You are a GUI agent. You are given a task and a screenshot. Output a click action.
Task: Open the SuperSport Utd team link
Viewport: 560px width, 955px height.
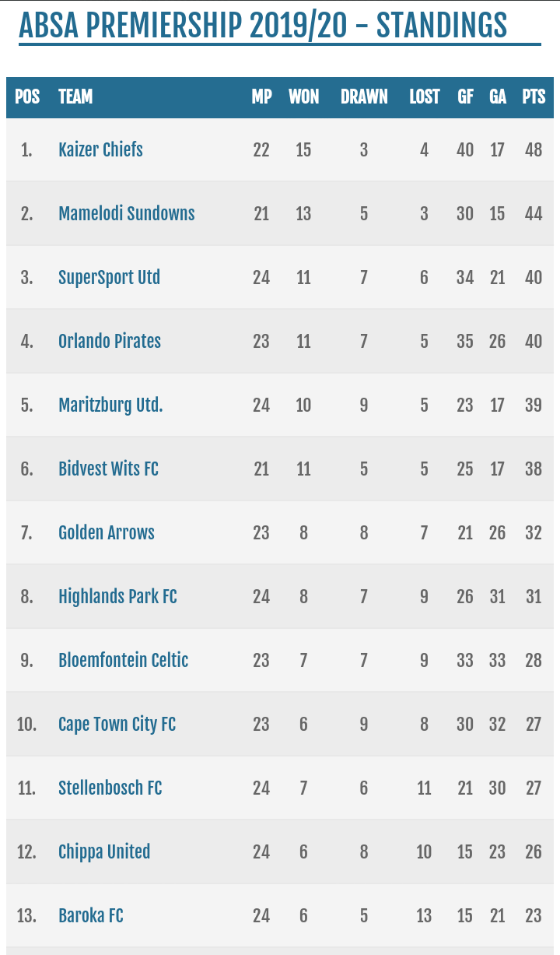(110, 277)
